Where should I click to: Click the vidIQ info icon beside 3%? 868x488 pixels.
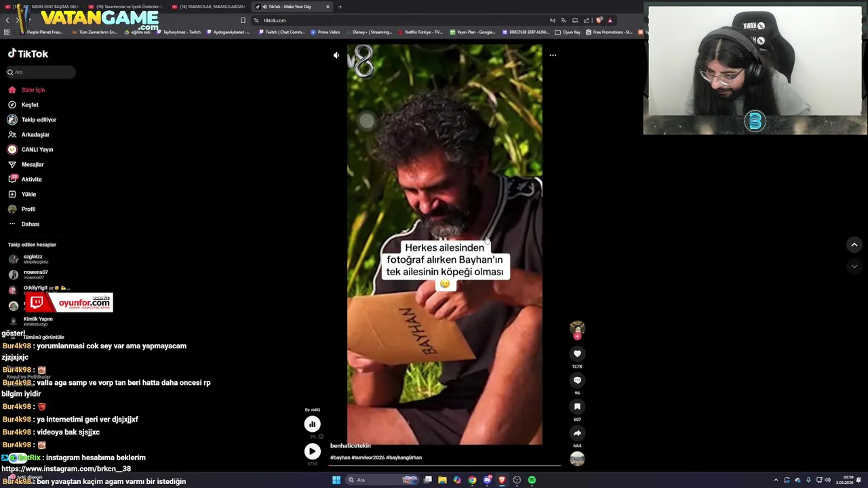321,437
